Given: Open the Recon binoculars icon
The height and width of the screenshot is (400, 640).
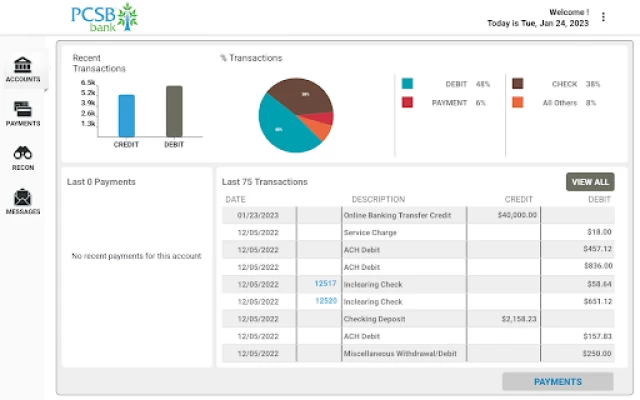Looking at the screenshot, I should coord(22,154).
